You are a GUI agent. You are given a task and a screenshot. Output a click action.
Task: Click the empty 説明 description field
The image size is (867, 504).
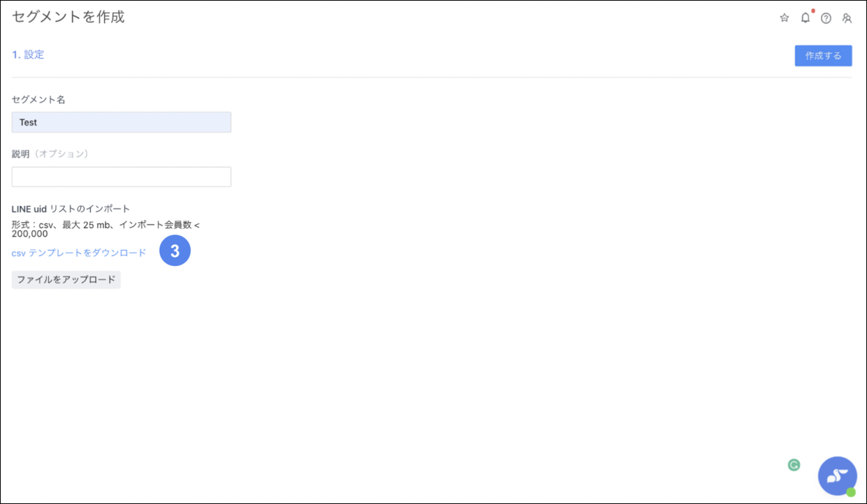tap(121, 177)
